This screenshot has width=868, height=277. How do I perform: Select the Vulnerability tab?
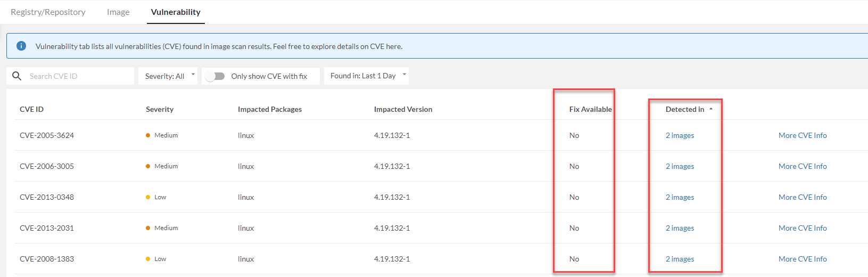pos(176,12)
